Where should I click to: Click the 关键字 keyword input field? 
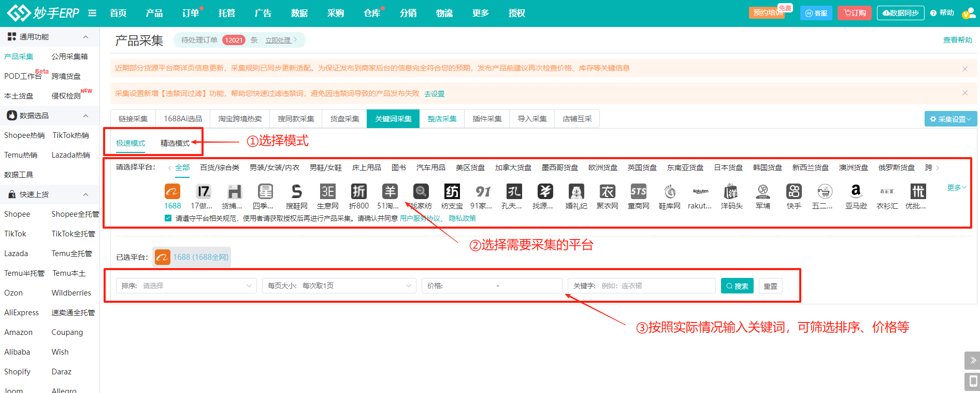[655, 286]
